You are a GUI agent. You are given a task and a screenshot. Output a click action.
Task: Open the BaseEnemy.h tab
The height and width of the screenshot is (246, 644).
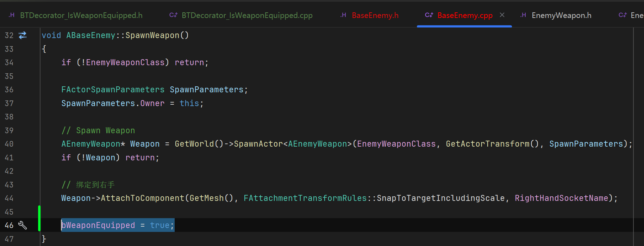[375, 16]
